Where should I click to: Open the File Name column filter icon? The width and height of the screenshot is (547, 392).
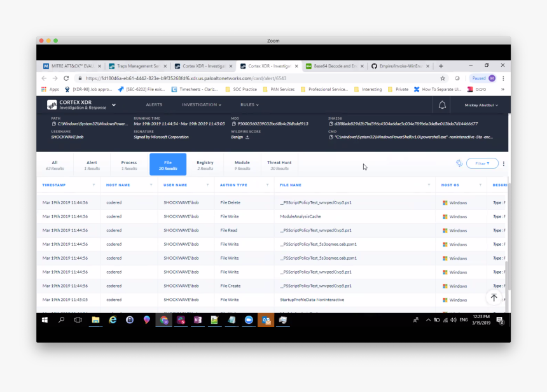(429, 185)
